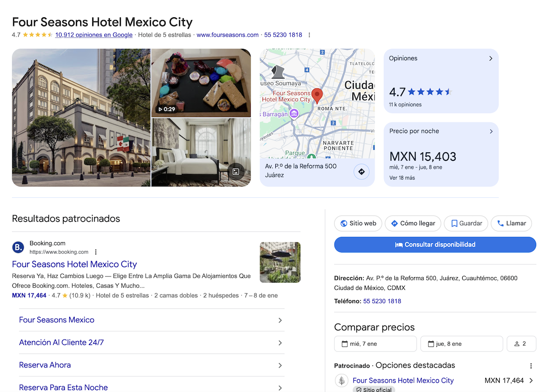The height and width of the screenshot is (392, 547).
Task: Open the hotel bedroom photo
Action: (201, 152)
